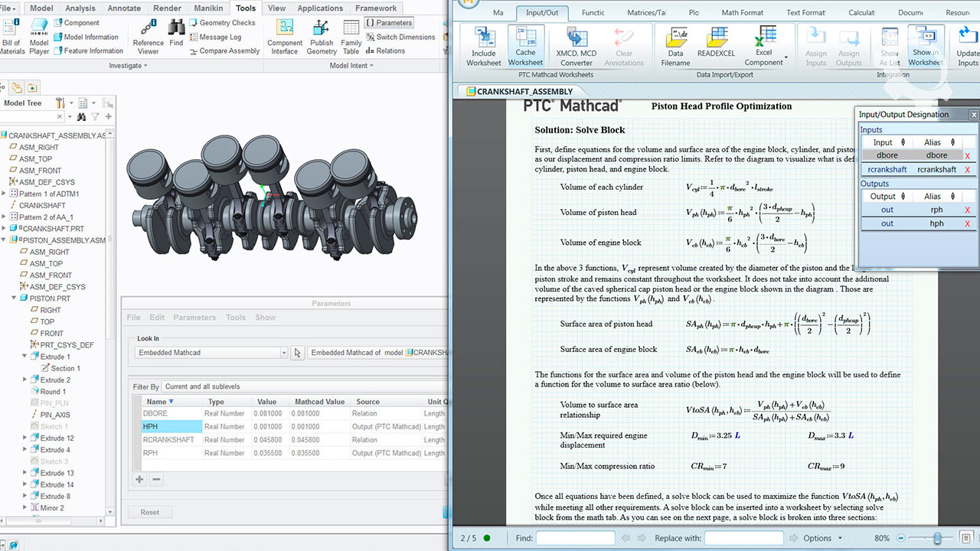Click the XMCD, MCD Converter icon
Viewport: 980px width, 551px height.
point(577,46)
